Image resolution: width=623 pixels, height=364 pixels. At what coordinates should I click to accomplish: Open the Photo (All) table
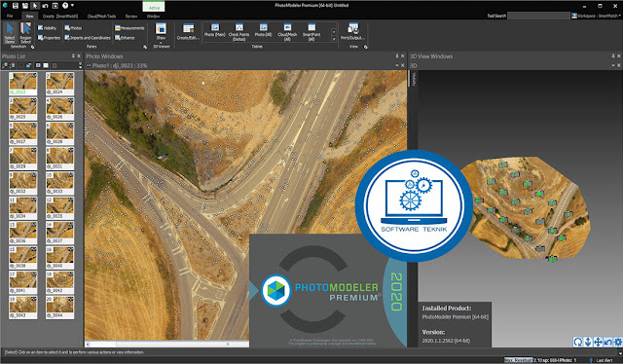coord(263,30)
